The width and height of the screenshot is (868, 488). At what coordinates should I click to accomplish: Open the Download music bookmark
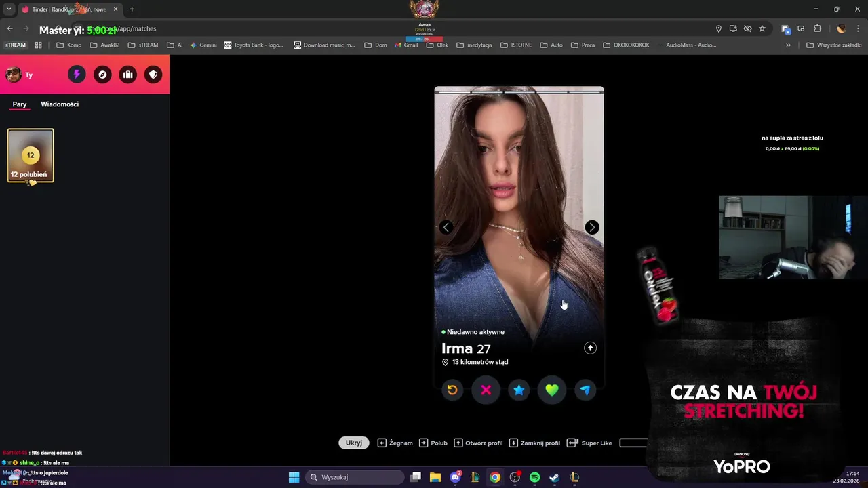(324, 45)
